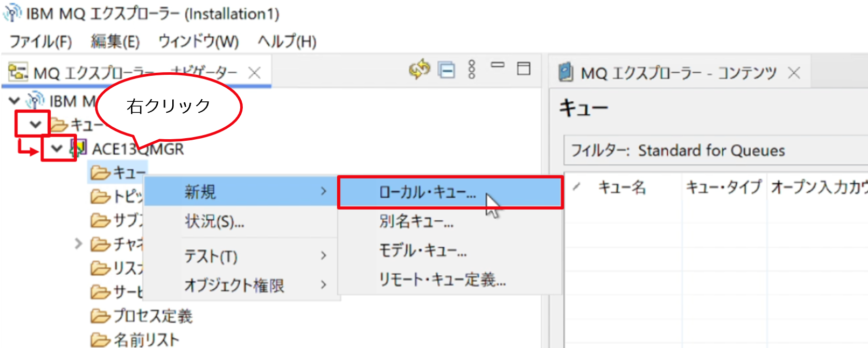Choose 新規 in the context menu
868x348 pixels.
(241, 192)
